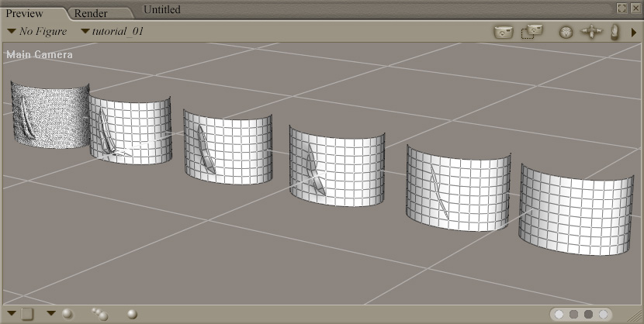Expand the right arrow camera options menu
The image size is (644, 324).
pyautogui.click(x=634, y=33)
